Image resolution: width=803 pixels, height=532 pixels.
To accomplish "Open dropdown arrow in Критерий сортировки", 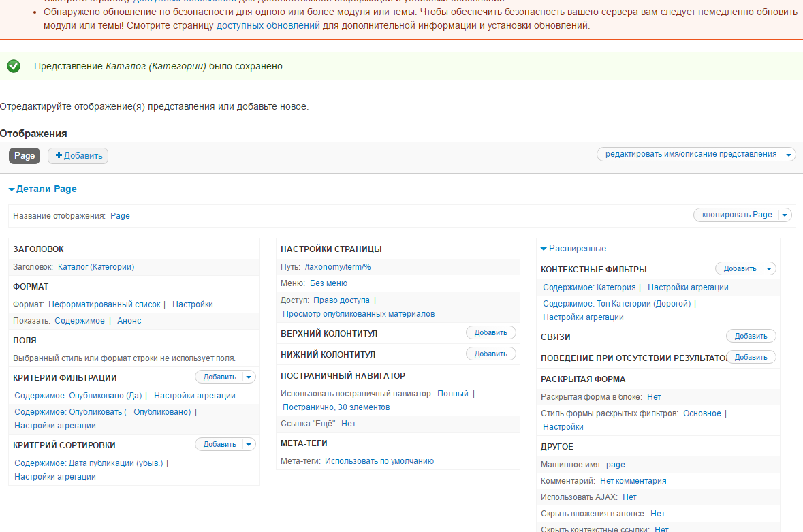I will (249, 444).
